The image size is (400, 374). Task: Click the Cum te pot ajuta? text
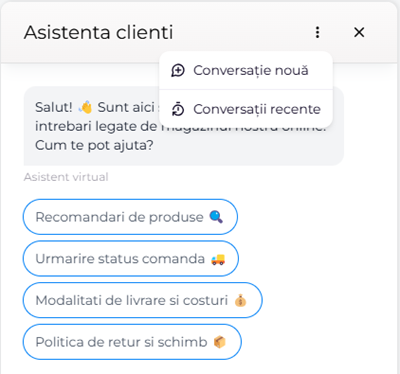tap(94, 145)
